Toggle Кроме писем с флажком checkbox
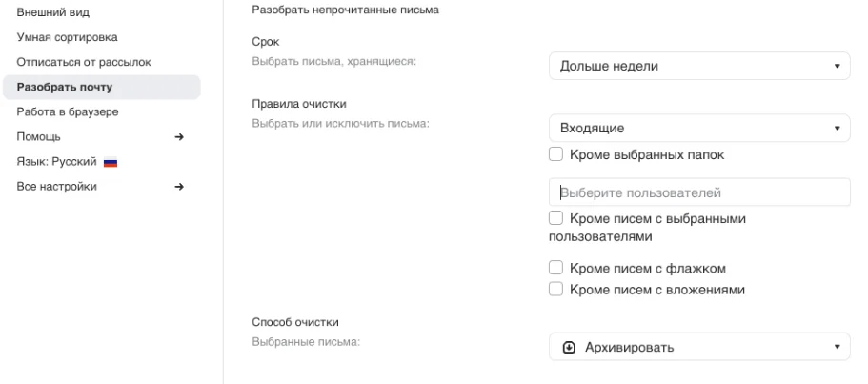 (555, 270)
